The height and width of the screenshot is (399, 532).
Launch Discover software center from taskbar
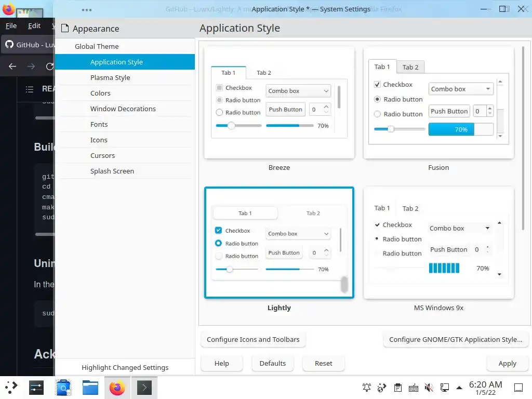pos(63,388)
